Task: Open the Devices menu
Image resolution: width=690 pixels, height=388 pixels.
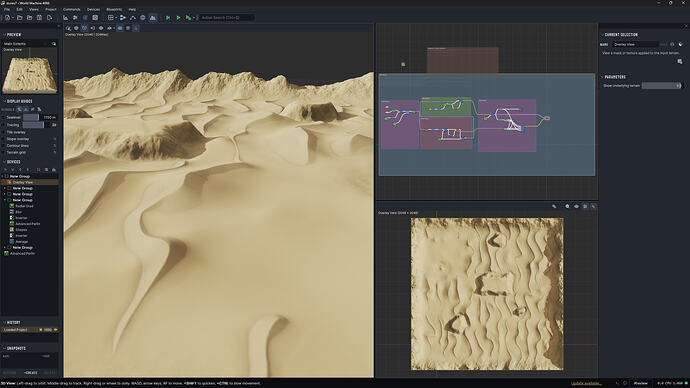Action: [x=93, y=9]
